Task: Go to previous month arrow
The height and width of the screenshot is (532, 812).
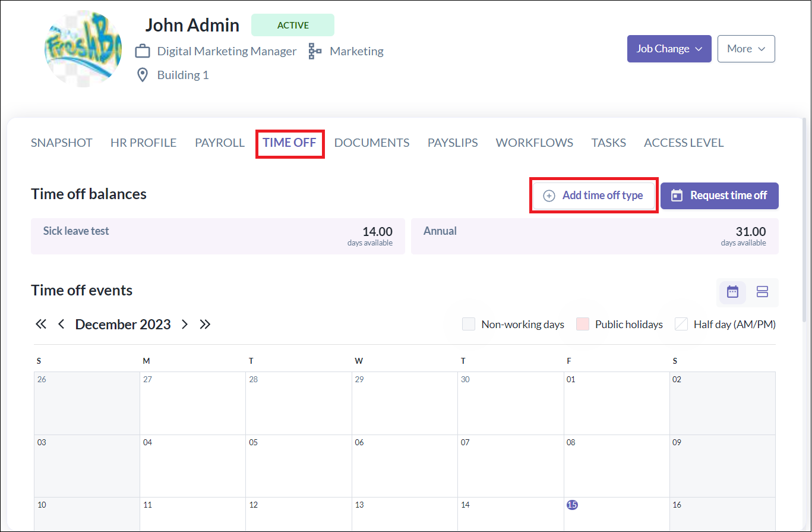Action: pos(61,325)
